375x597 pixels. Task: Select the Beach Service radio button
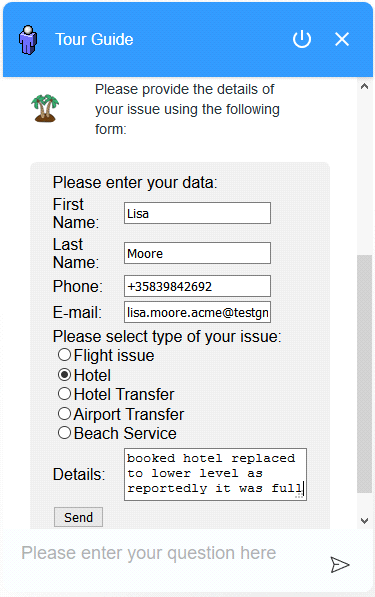pos(64,433)
